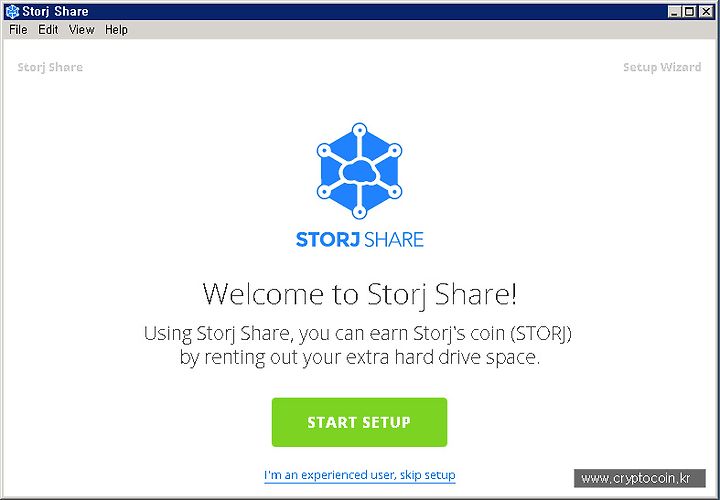
Task: Click the 'Setup Wizard' header text
Action: [x=662, y=67]
